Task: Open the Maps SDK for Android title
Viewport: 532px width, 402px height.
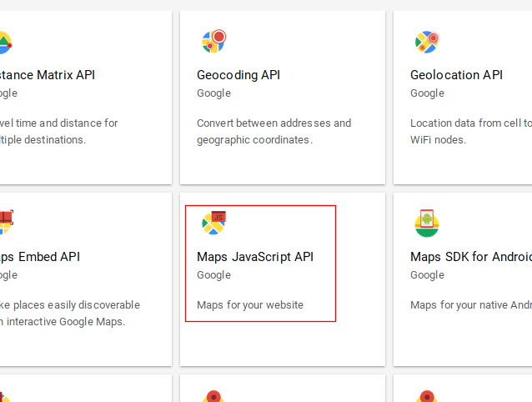Action: [471, 257]
